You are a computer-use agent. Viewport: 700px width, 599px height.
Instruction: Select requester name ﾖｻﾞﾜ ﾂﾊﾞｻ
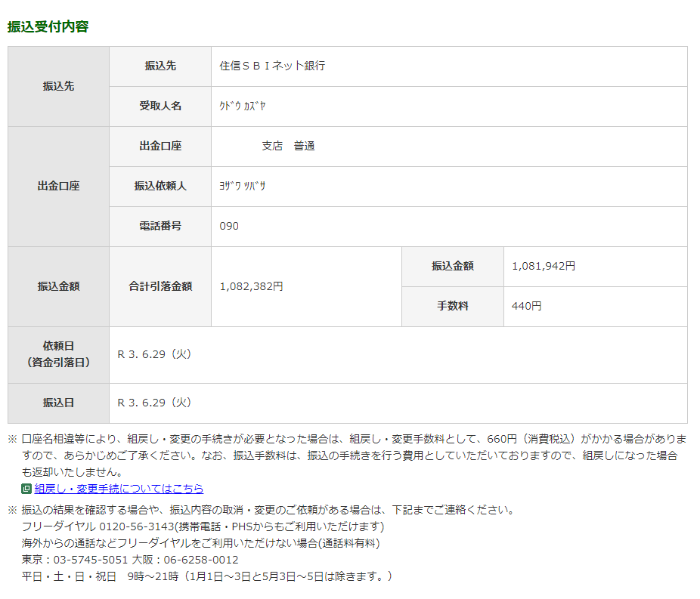pyautogui.click(x=243, y=186)
